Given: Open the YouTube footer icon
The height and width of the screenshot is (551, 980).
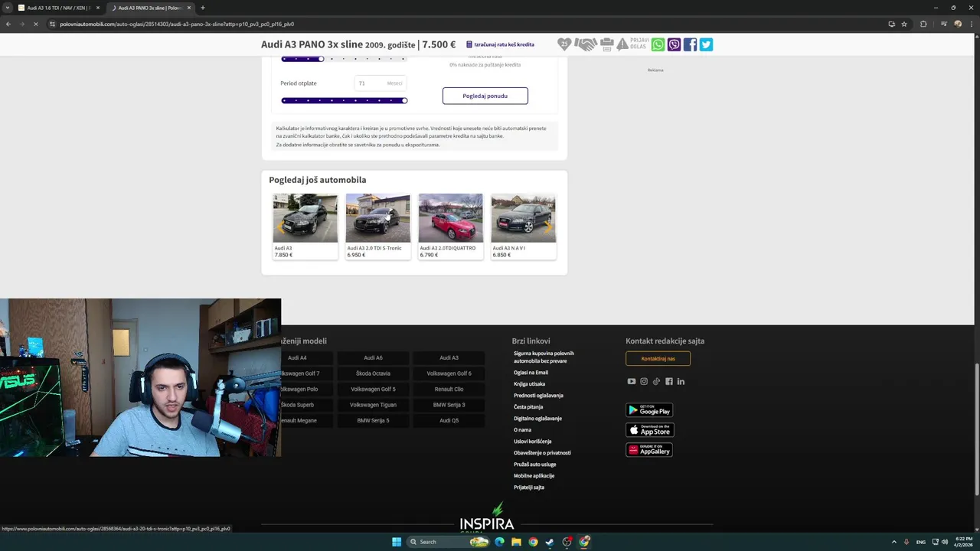Looking at the screenshot, I should pyautogui.click(x=632, y=381).
